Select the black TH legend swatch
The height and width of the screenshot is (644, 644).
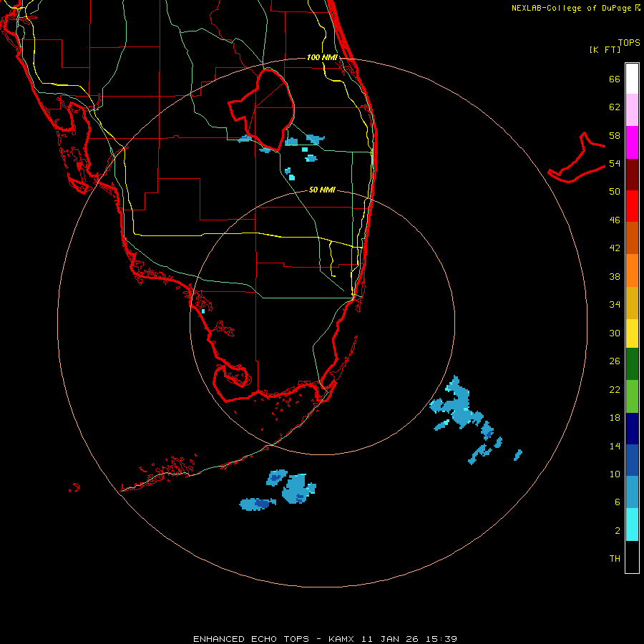pyautogui.click(x=632, y=557)
